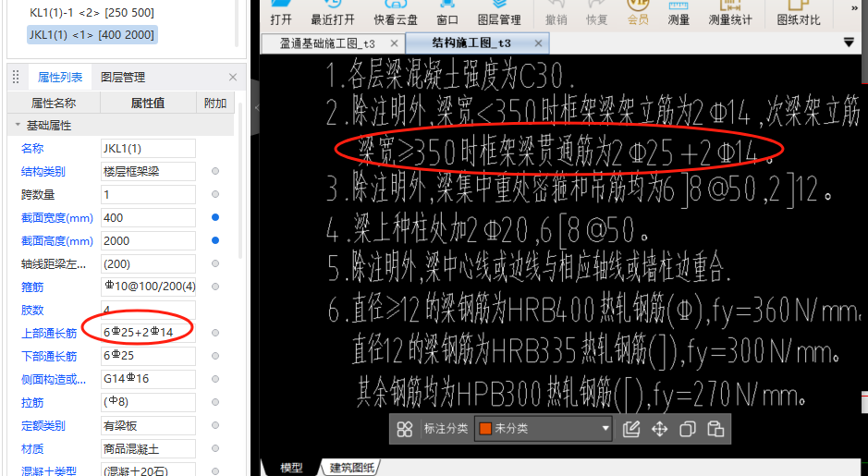Click the 侧面构造 value G14⌀16
This screenshot has width=868, height=476.
click(x=148, y=379)
